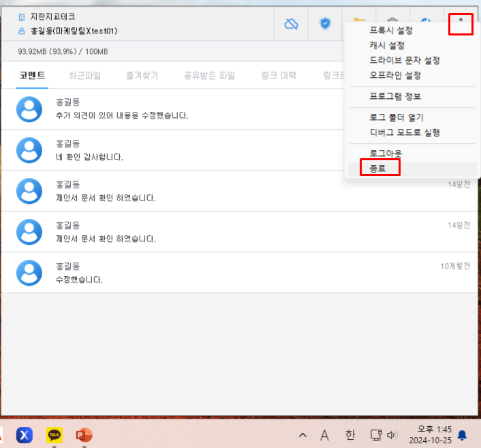The height and width of the screenshot is (448, 481).
Task: Expand the hidden system tray icons chevron
Action: [x=302, y=434]
